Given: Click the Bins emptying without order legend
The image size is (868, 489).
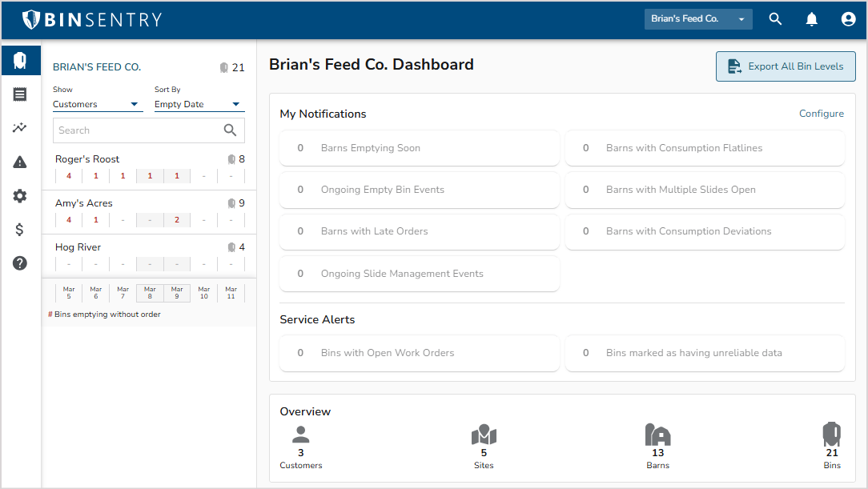Looking at the screenshot, I should tap(104, 315).
